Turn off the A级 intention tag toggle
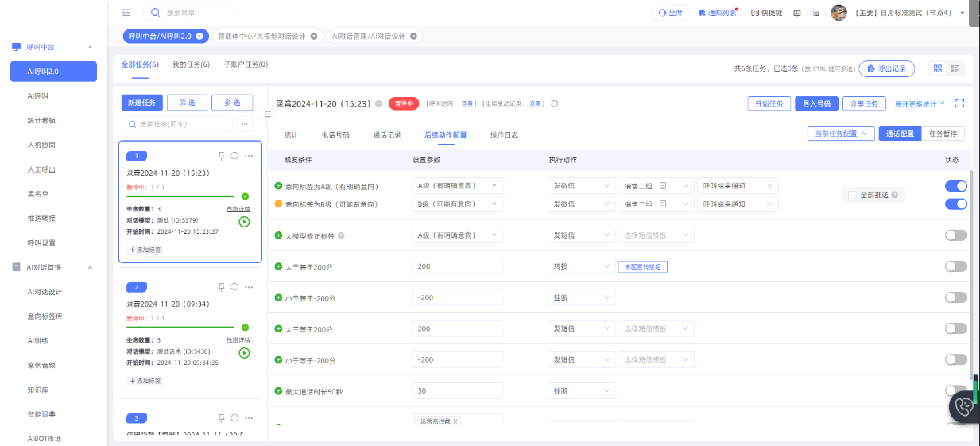 click(x=955, y=186)
